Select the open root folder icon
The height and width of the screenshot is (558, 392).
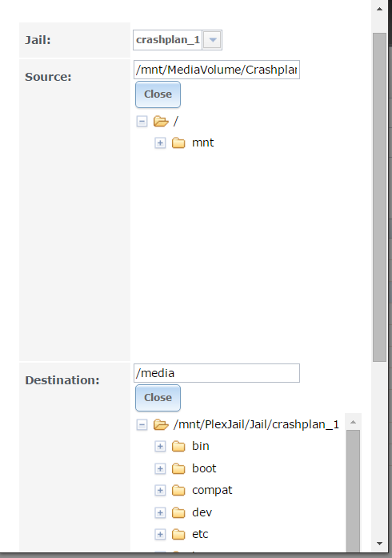[x=161, y=122]
